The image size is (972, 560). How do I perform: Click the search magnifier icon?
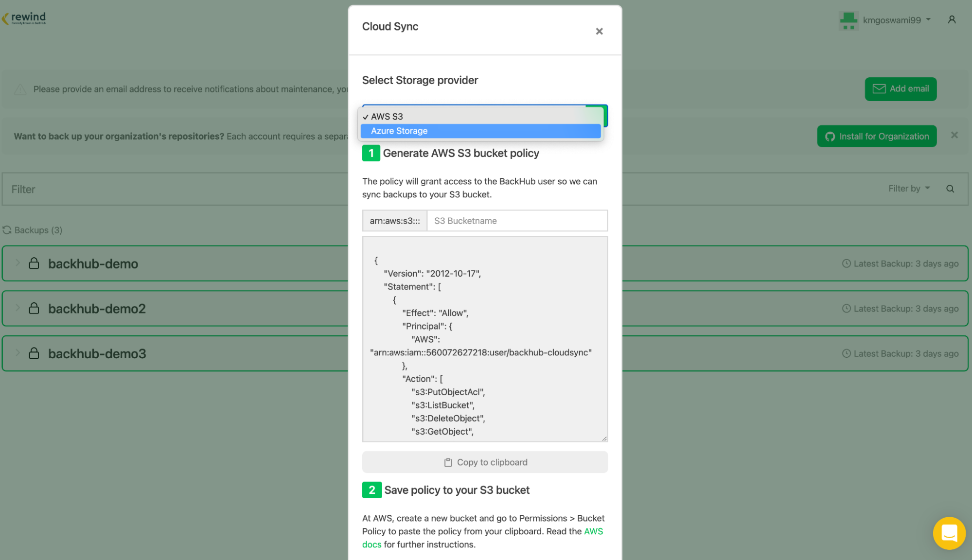(950, 189)
